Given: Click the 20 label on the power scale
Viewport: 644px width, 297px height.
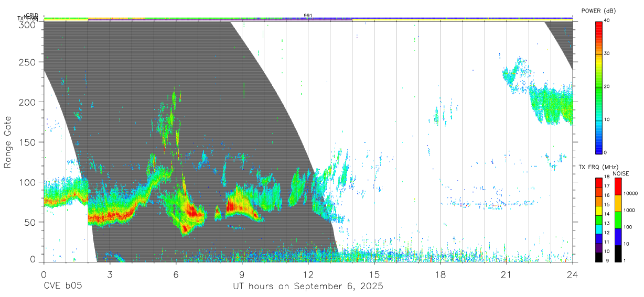Looking at the screenshot, I should click(607, 86).
